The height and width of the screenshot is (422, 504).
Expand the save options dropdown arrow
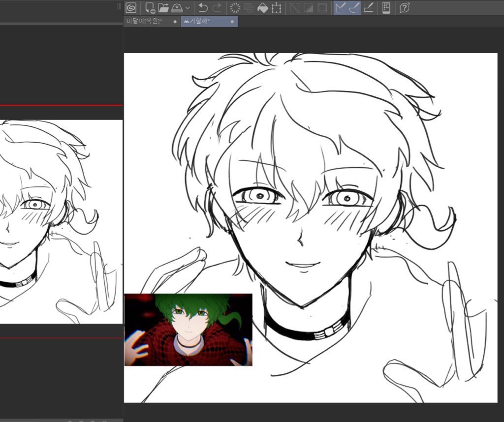point(188,8)
